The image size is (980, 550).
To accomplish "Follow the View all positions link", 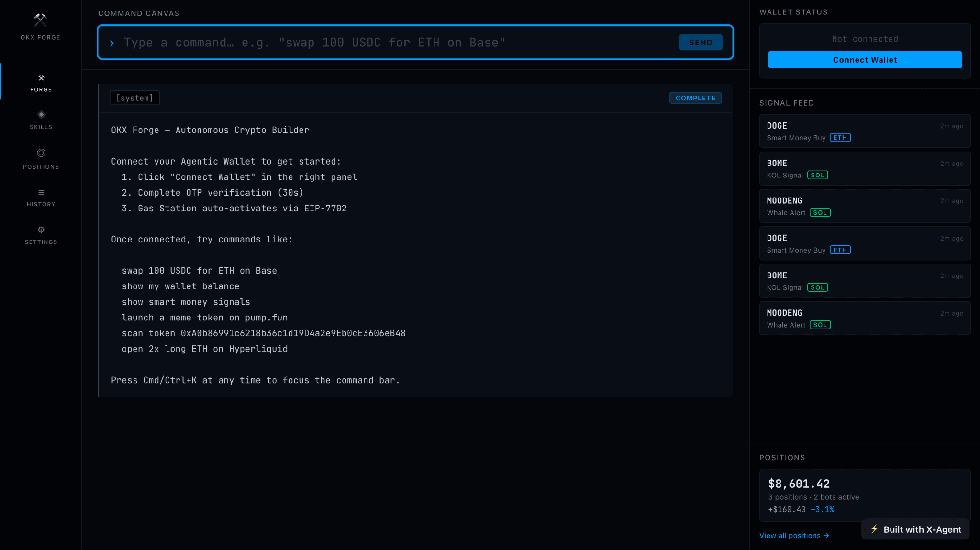I will pos(794,536).
